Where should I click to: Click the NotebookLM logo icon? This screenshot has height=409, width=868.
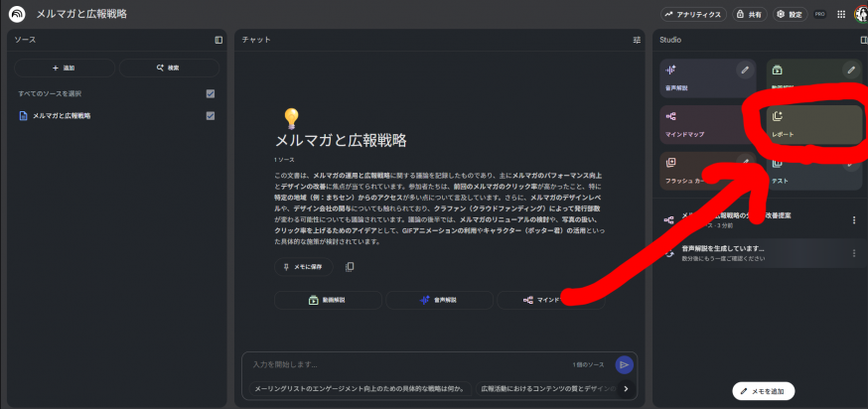(x=17, y=14)
